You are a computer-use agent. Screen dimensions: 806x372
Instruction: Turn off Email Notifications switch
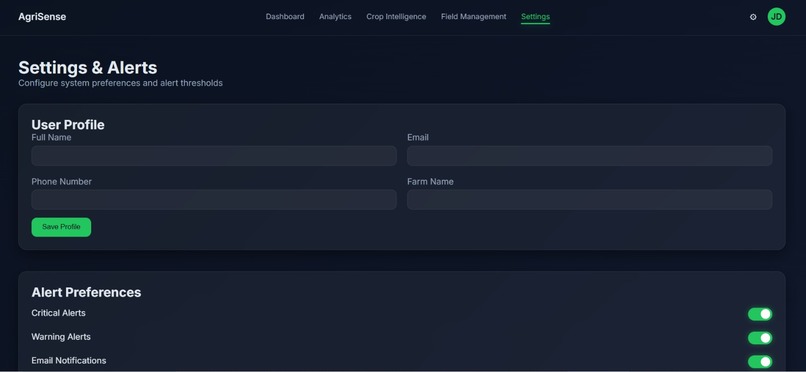pyautogui.click(x=760, y=362)
